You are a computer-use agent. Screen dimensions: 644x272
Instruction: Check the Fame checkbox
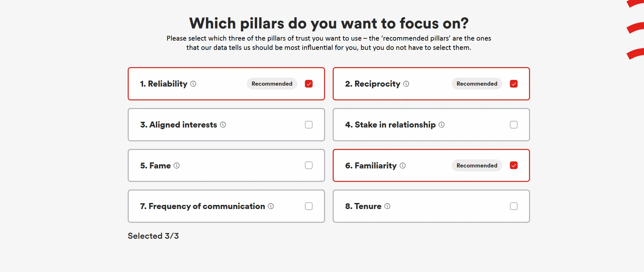pos(309,165)
